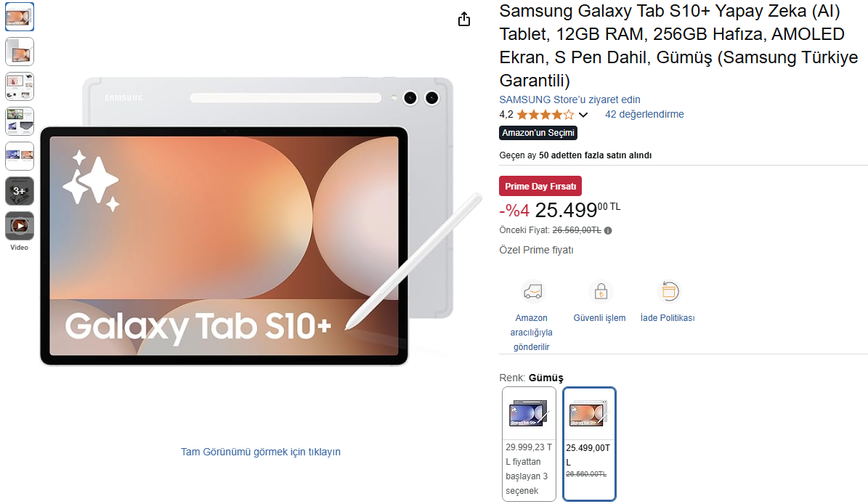Select the second product image thumbnail
Viewport: 868px width, 504px height.
click(x=20, y=52)
